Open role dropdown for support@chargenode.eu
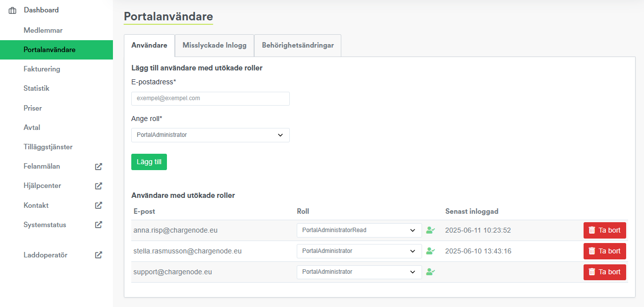The width and height of the screenshot is (644, 307). click(x=359, y=272)
